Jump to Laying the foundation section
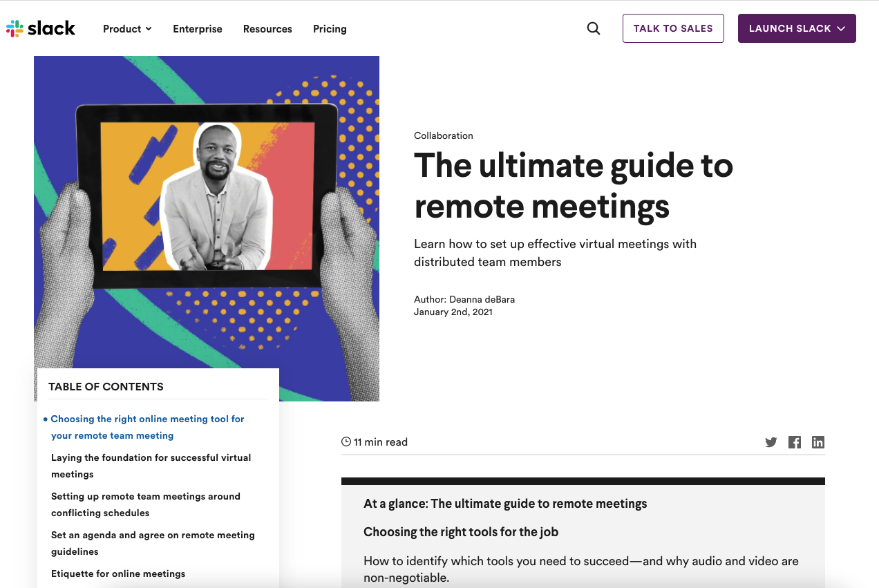This screenshot has height=588, width=879. coord(151,466)
